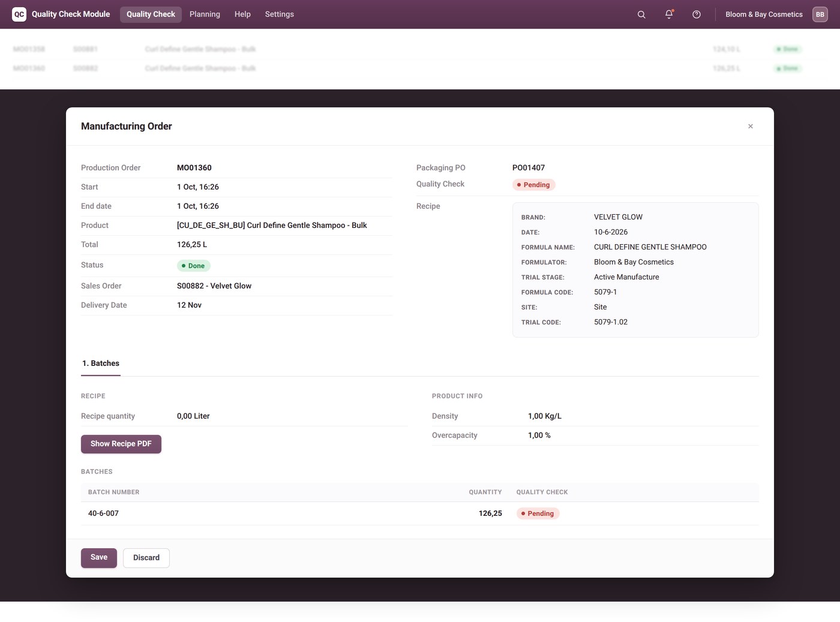The image size is (840, 622).
Task: Click the BATCH NUMBER column header
Action: (114, 492)
